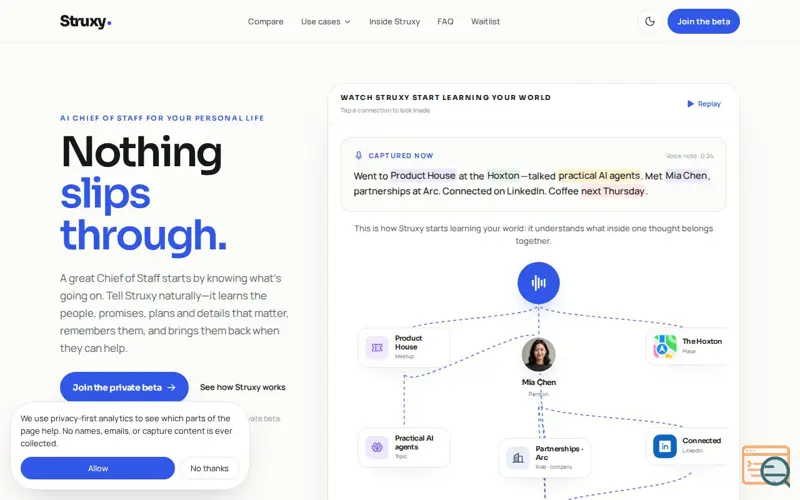The width and height of the screenshot is (800, 500).
Task: Open Inside Struxy page
Action: (x=394, y=21)
